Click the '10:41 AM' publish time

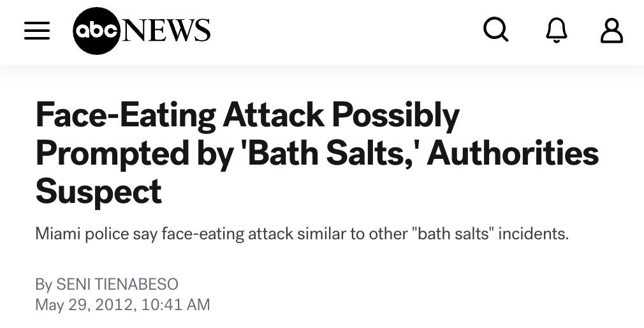pyautogui.click(x=175, y=305)
